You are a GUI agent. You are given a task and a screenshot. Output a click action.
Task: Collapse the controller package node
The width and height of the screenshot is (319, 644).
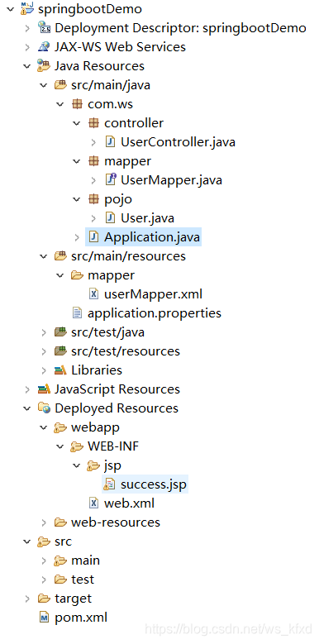[76, 123]
